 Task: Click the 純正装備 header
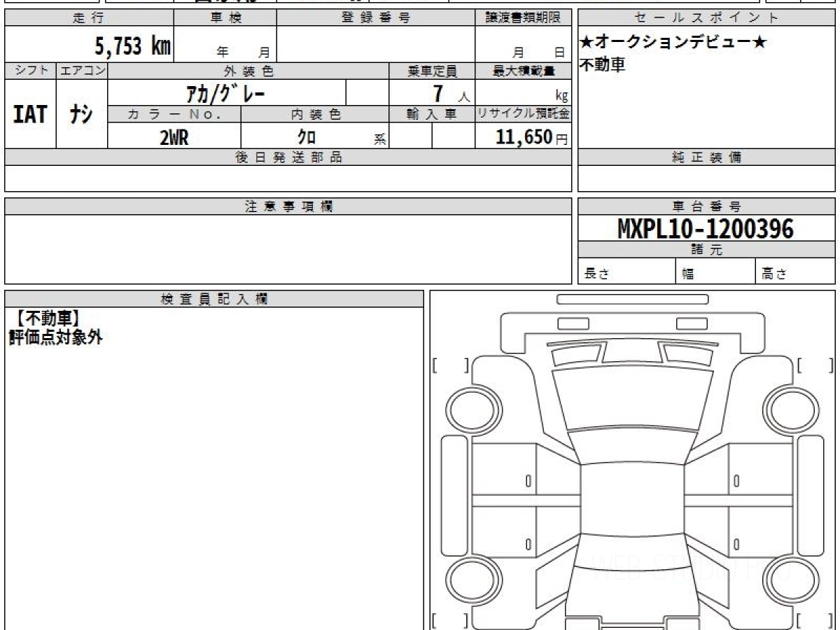click(x=706, y=157)
